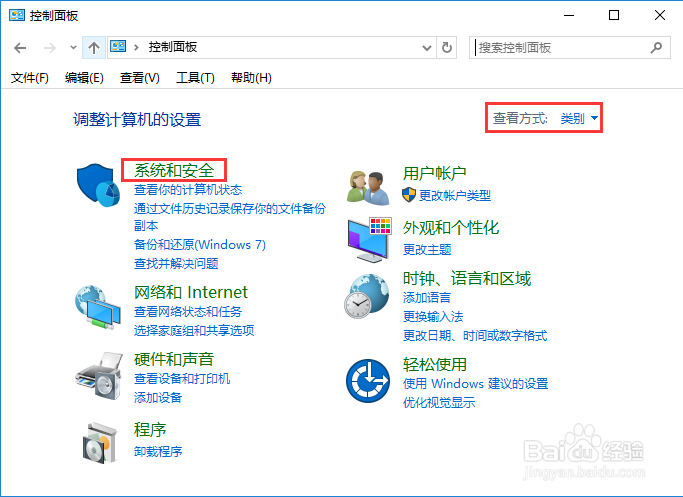Click the Control Panel icon in title bar
683x497 pixels.
tap(17, 15)
